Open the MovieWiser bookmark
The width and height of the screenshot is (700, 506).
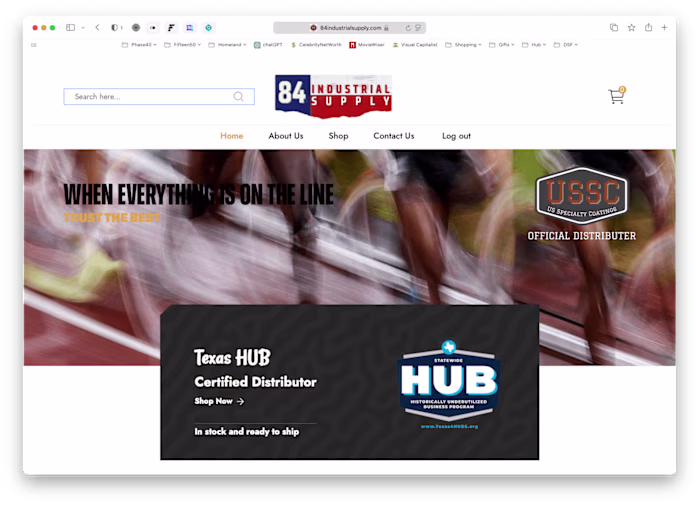(367, 45)
